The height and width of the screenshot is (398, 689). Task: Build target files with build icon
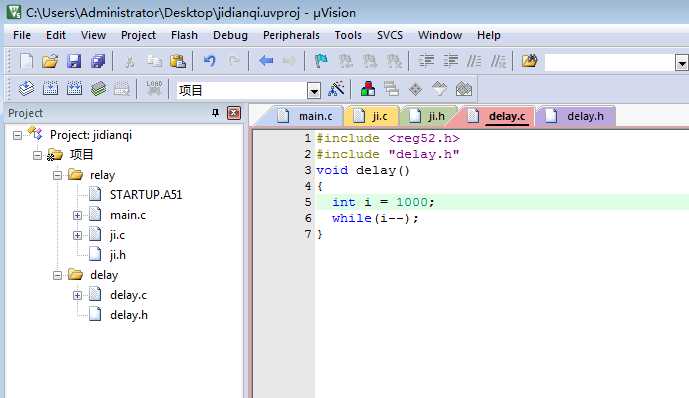tap(50, 89)
